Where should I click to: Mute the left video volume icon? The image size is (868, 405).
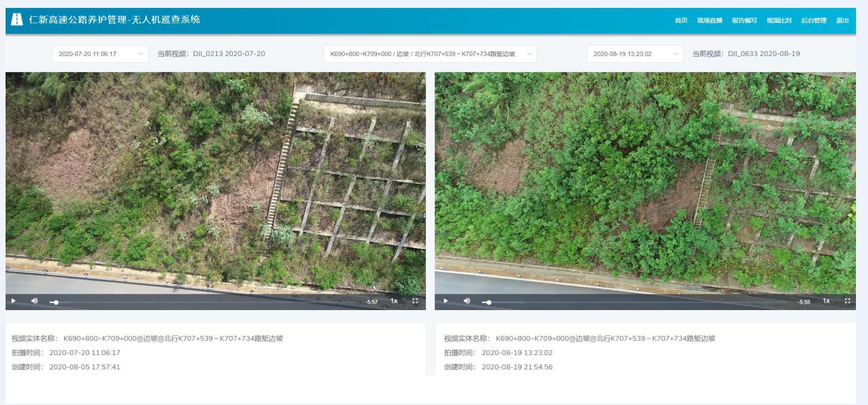(34, 301)
